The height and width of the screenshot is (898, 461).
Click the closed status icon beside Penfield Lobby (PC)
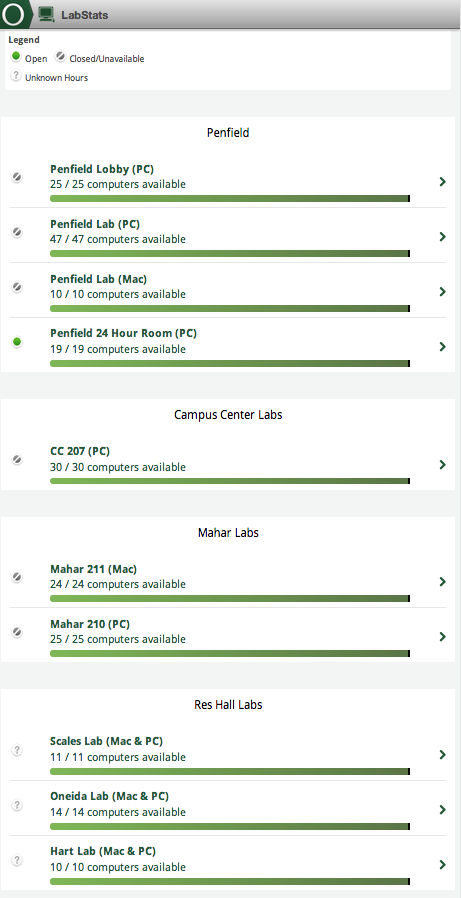(17, 178)
